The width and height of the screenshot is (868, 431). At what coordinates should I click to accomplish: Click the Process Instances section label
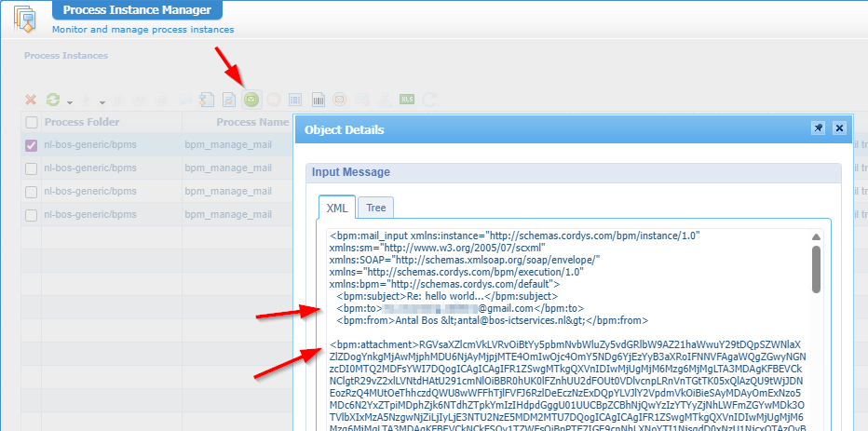[x=66, y=55]
